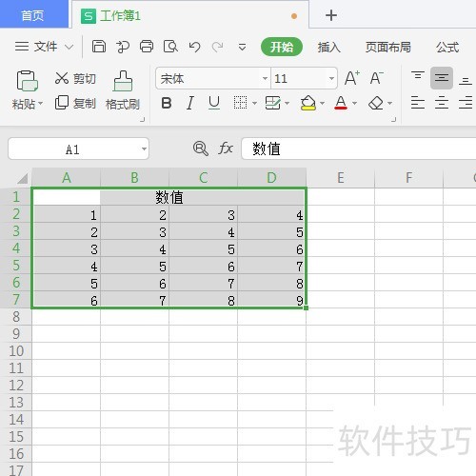The width and height of the screenshot is (476, 476).
Task: Select column E header
Action: [341, 178]
